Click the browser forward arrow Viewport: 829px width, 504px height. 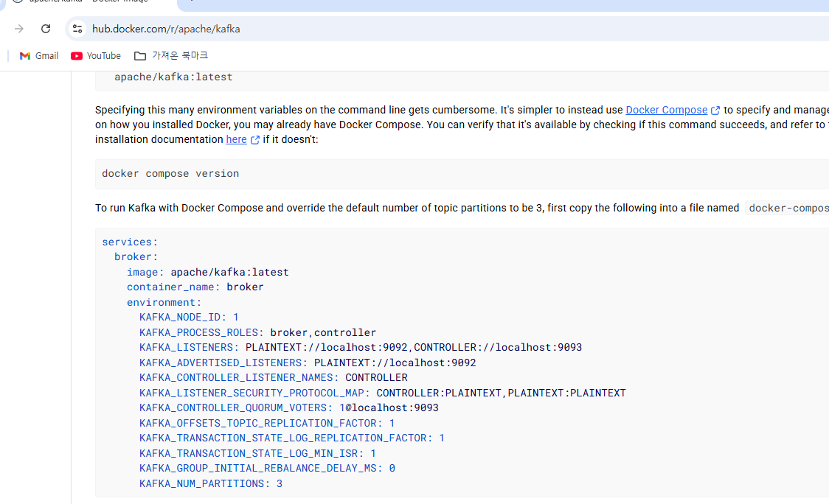coord(19,29)
